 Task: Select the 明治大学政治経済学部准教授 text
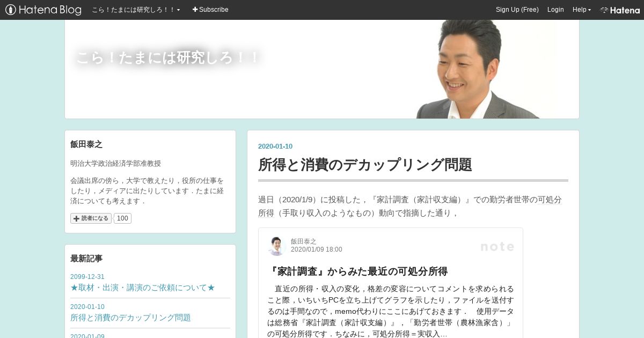(x=115, y=164)
